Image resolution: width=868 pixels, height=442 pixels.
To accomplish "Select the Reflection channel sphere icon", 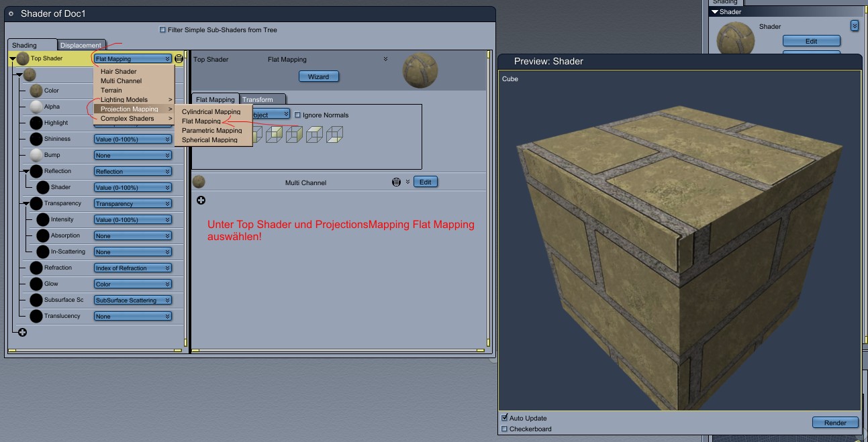I will 36,171.
